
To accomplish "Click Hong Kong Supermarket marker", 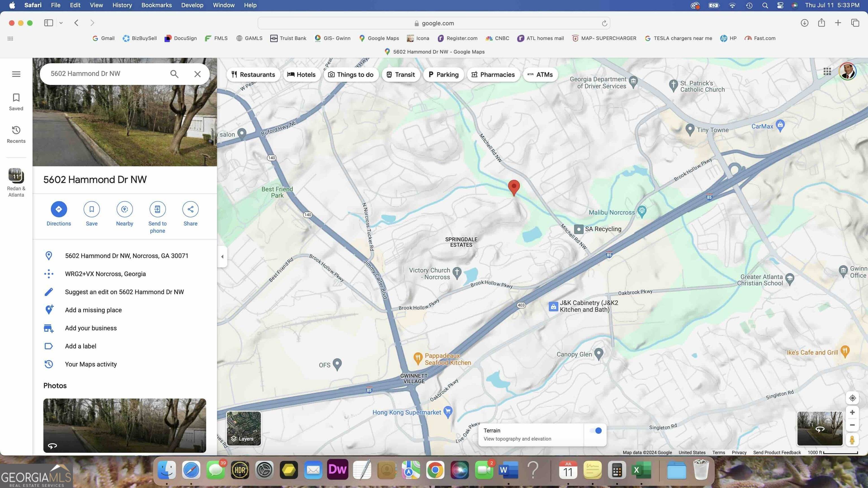I will coord(448,412).
